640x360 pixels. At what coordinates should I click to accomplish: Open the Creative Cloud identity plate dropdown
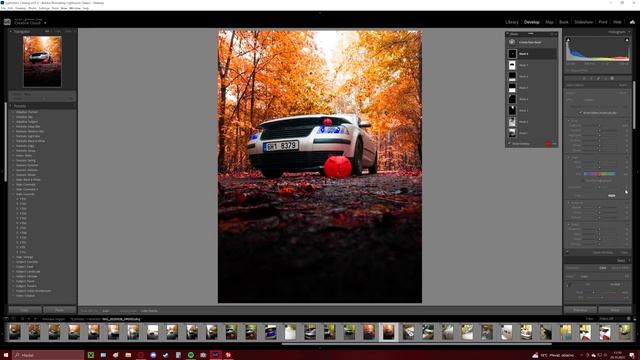coord(45,23)
